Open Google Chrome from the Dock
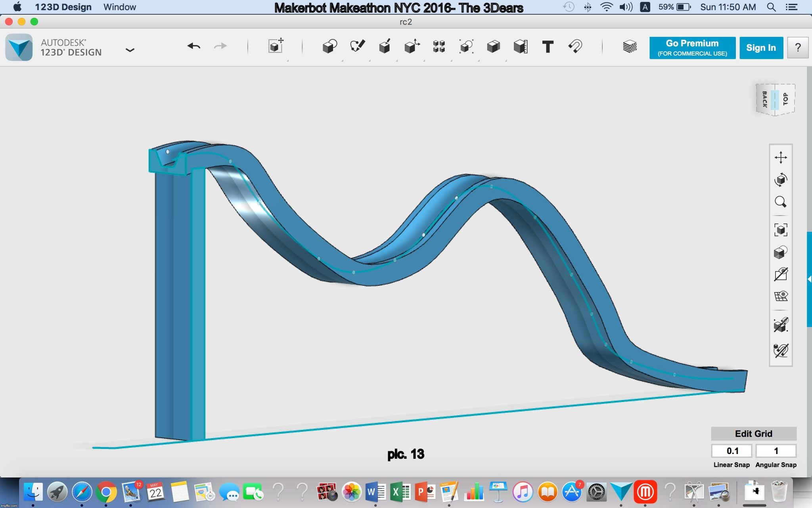Image resolution: width=812 pixels, height=508 pixels. tap(106, 492)
